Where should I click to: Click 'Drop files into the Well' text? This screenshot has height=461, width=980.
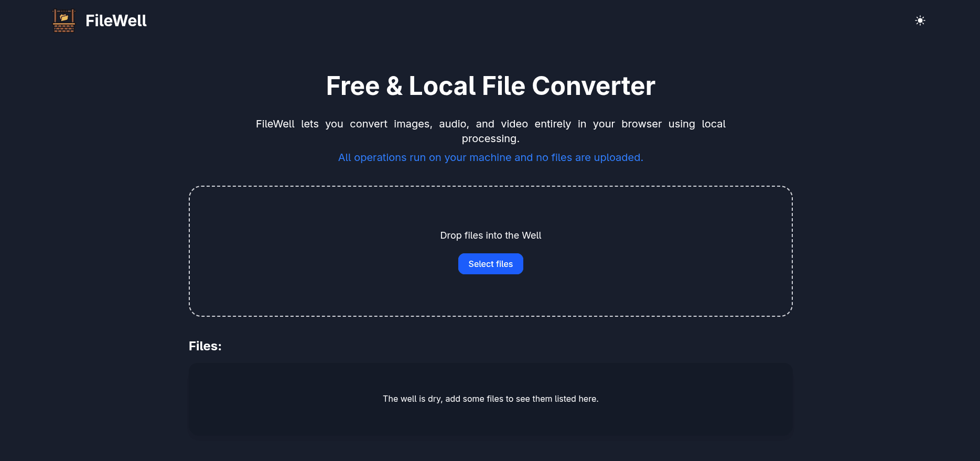tap(491, 235)
